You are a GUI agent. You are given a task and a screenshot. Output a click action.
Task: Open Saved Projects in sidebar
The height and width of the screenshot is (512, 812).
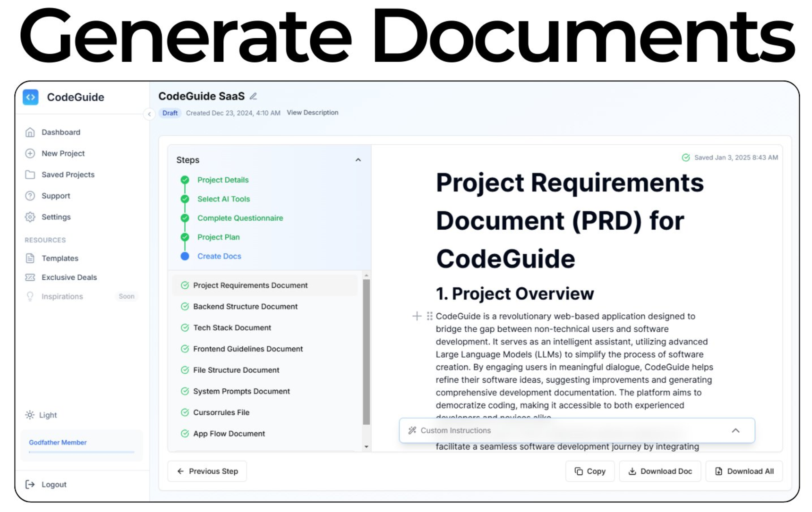(68, 175)
